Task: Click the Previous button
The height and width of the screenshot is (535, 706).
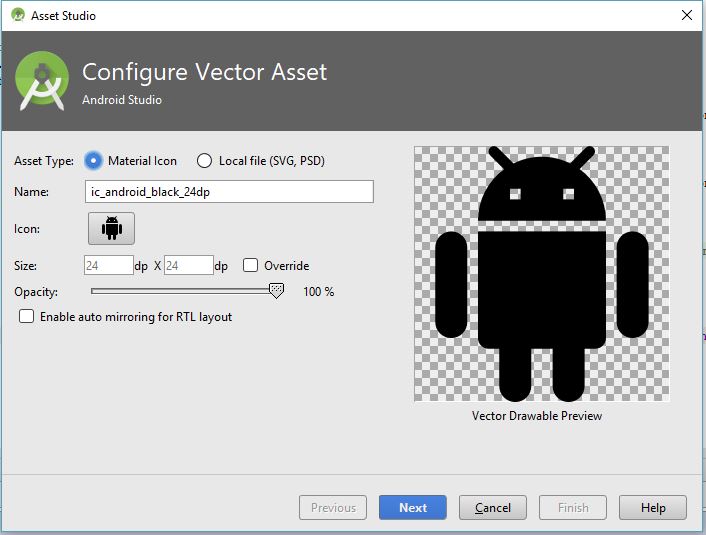Action: (333, 508)
